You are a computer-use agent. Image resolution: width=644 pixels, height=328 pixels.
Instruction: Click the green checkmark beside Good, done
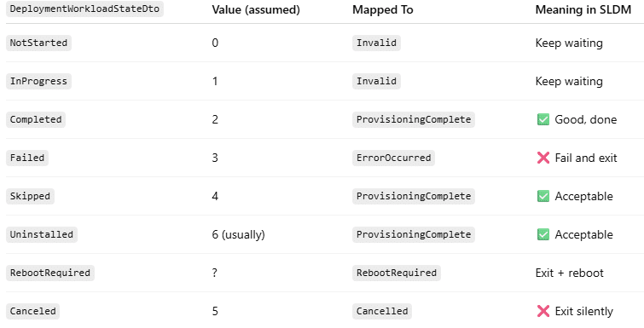click(543, 119)
